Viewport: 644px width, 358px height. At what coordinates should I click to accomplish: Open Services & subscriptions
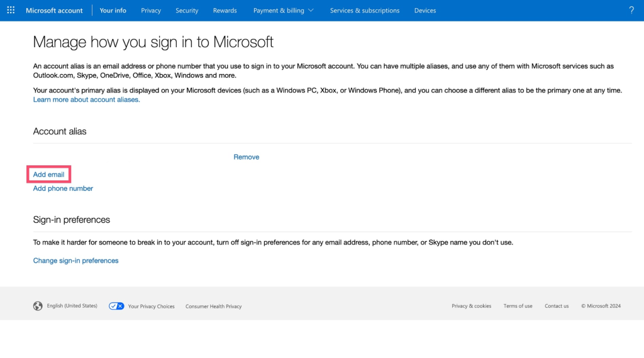click(x=365, y=10)
